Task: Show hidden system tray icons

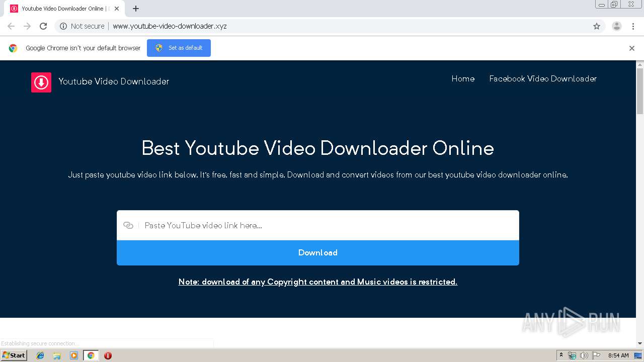Action: click(561, 355)
